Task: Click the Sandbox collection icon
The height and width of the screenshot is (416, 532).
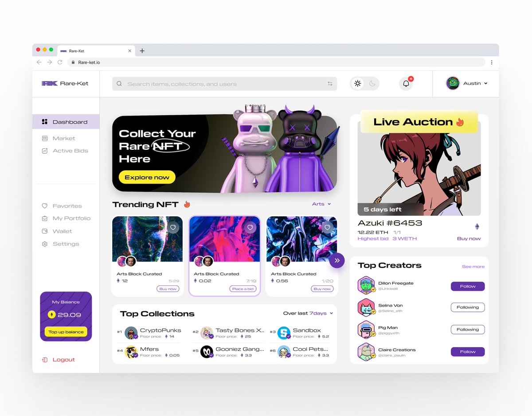Action: (284, 333)
